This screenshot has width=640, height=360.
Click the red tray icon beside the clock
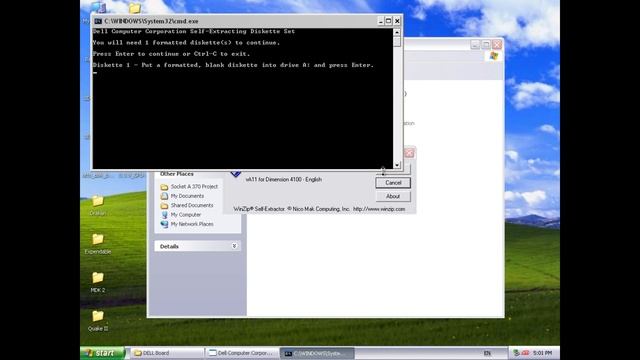coord(525,353)
